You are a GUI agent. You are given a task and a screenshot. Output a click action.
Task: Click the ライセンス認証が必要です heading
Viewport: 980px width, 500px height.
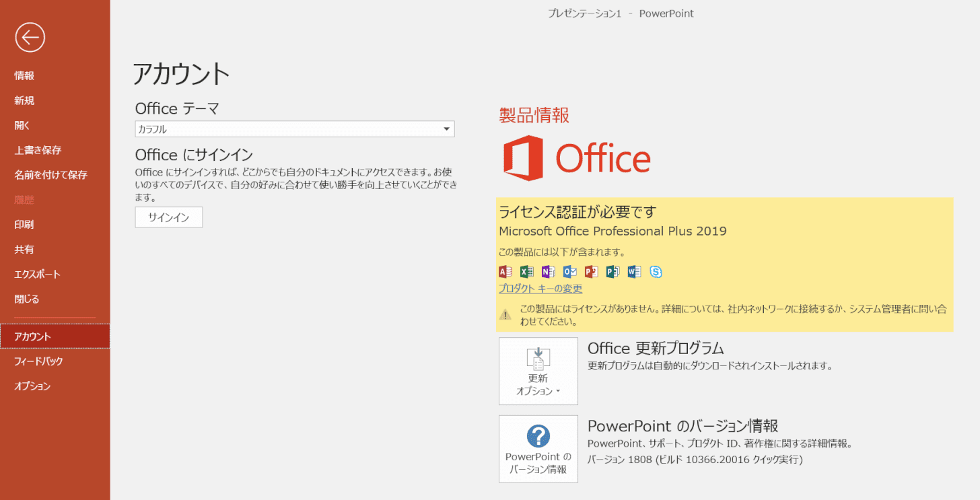pyautogui.click(x=577, y=212)
